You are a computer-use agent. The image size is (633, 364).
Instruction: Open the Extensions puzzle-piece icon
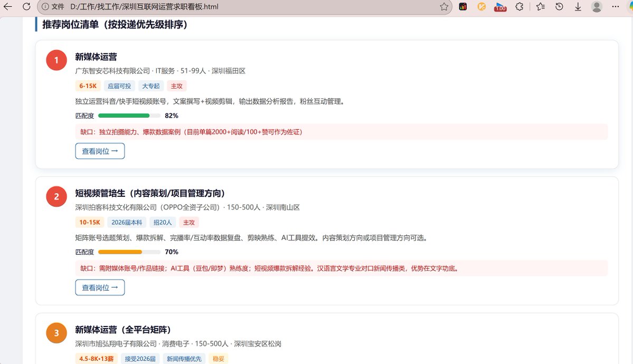(x=519, y=7)
